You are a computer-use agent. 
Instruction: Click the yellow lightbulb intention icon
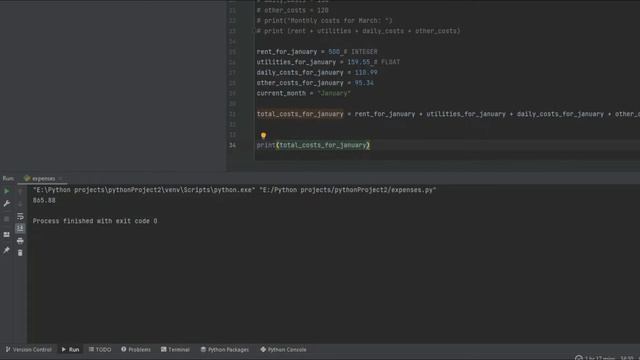click(x=263, y=135)
